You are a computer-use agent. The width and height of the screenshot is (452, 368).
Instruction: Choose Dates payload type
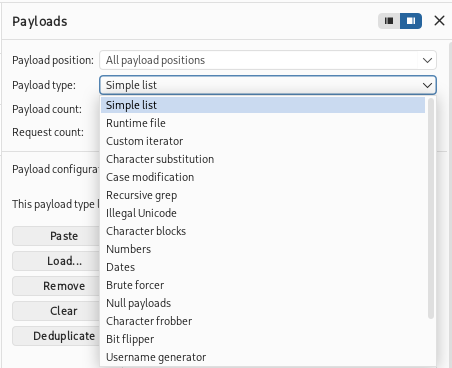tap(263, 267)
